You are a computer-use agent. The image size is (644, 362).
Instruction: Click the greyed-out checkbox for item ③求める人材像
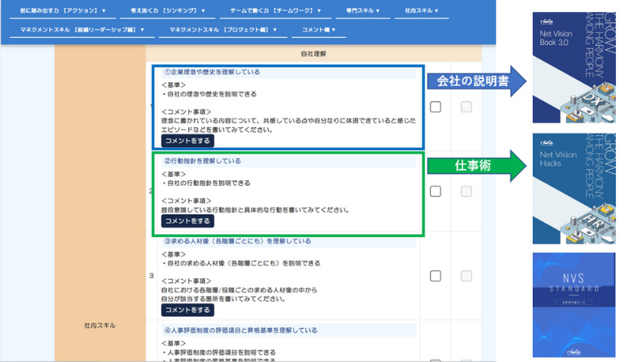pos(466,276)
